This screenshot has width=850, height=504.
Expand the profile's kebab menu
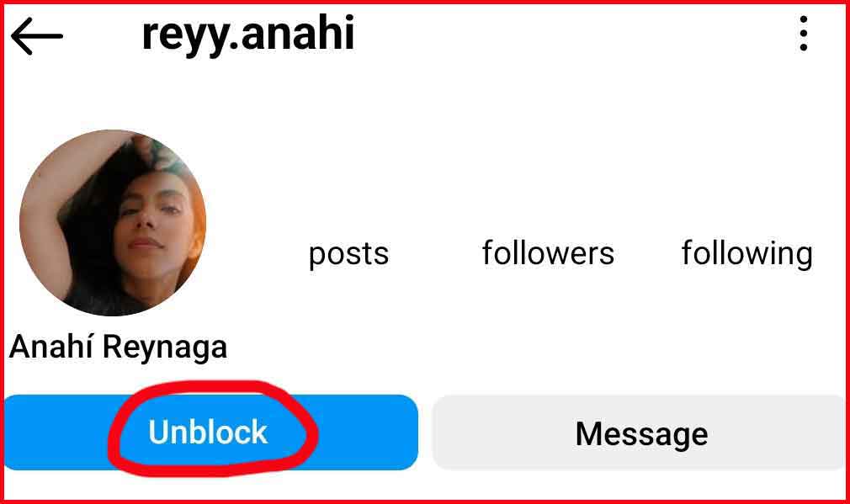pyautogui.click(x=804, y=34)
